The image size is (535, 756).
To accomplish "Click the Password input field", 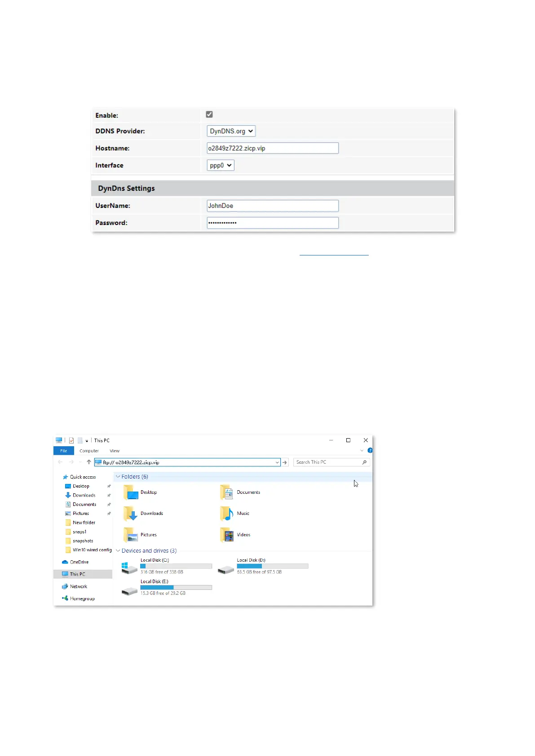I will click(x=273, y=223).
